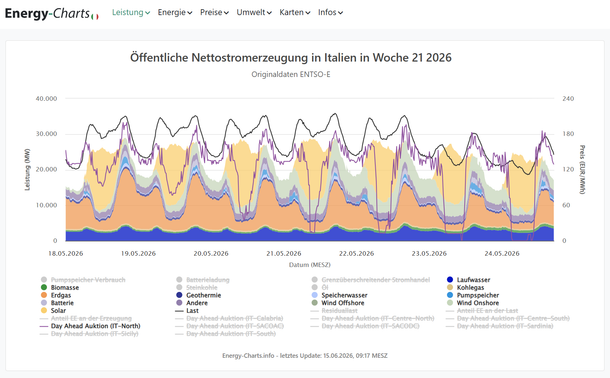Viewport: 610px width, 378px height.
Task: Hide the Wind Offshore series
Action: [338, 303]
